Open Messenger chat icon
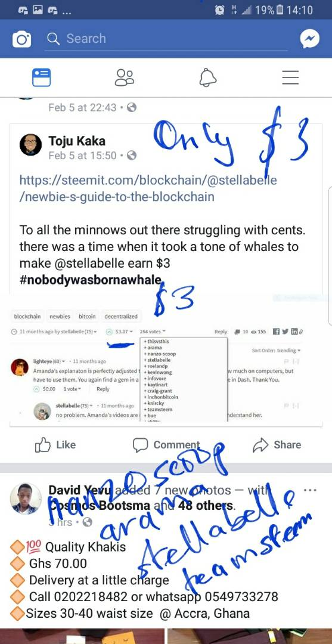This screenshot has height=644, width=332. point(309,39)
